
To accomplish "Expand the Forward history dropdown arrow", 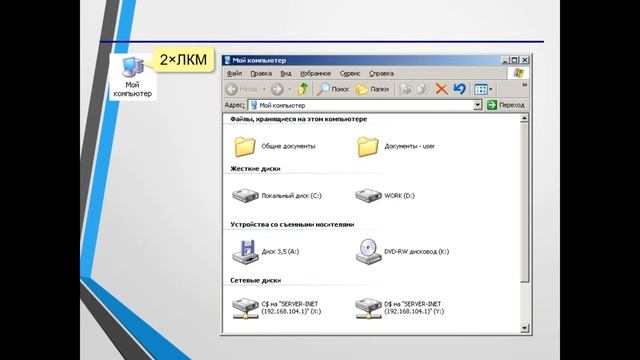I will (289, 89).
